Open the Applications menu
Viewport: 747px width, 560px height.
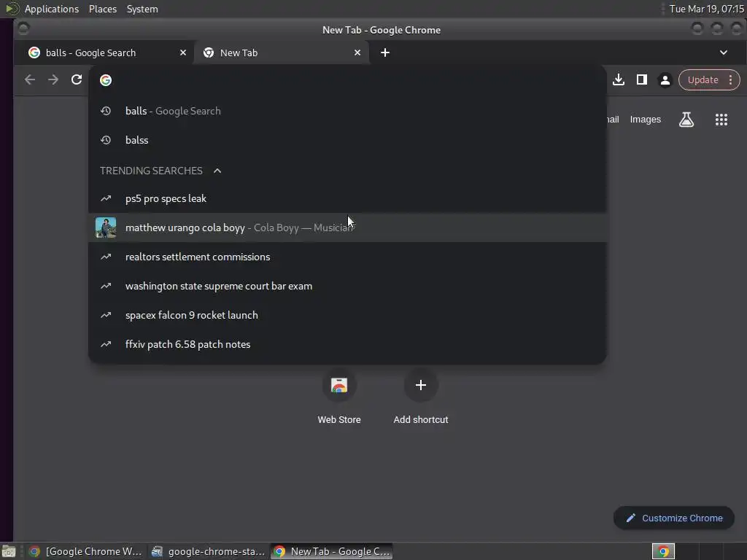(x=52, y=9)
